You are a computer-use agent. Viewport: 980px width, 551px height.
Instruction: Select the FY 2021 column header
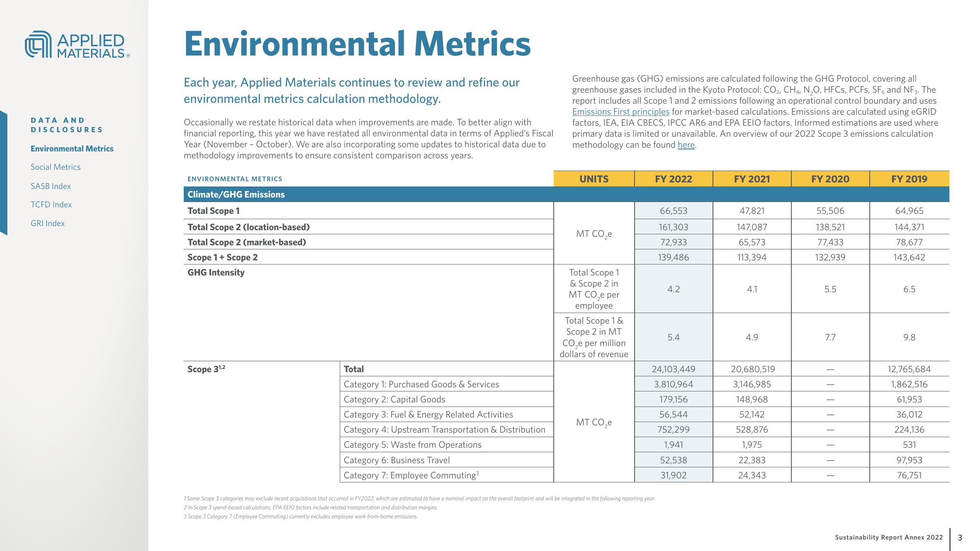pyautogui.click(x=752, y=179)
